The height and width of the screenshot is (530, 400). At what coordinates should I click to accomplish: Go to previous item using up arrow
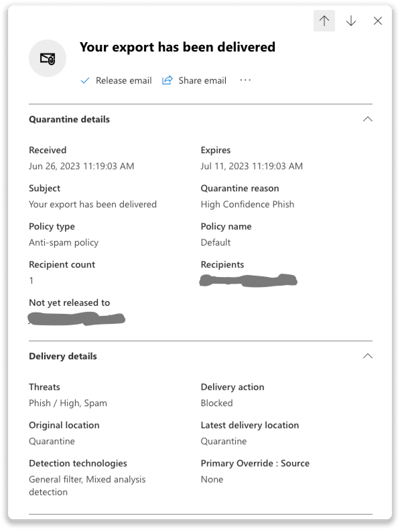[x=324, y=21]
